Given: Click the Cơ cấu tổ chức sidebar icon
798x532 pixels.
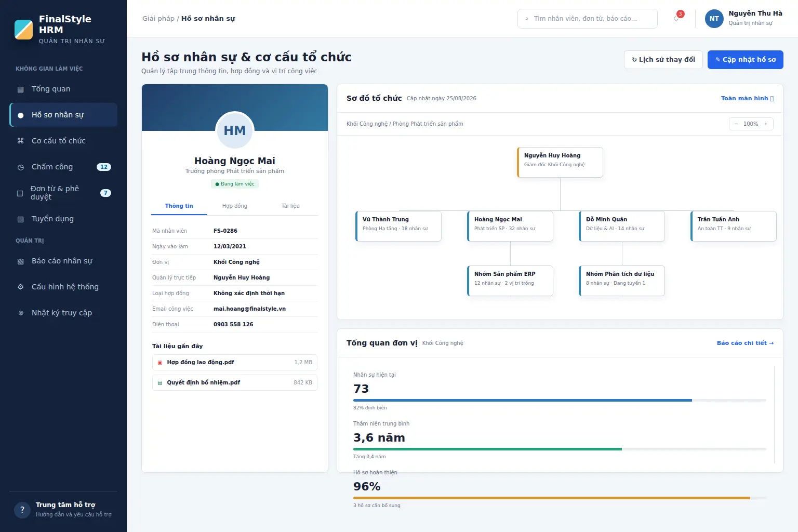Looking at the screenshot, I should coord(21,141).
